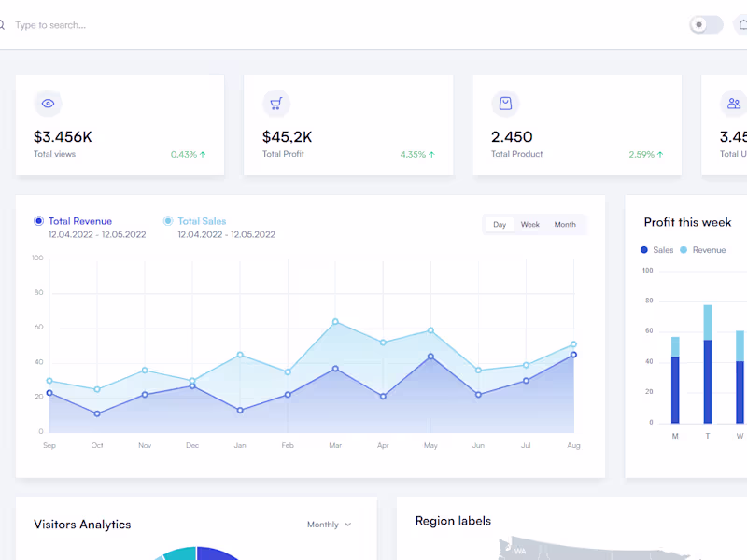Toggle the Total Revenue series radio
747x560 pixels.
pos(38,221)
